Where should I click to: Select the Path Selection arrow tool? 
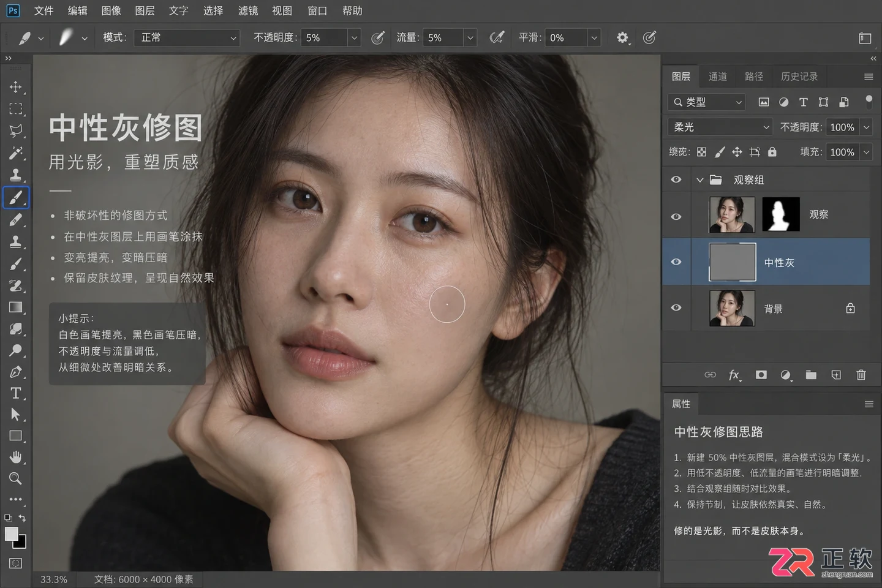pyautogui.click(x=16, y=414)
